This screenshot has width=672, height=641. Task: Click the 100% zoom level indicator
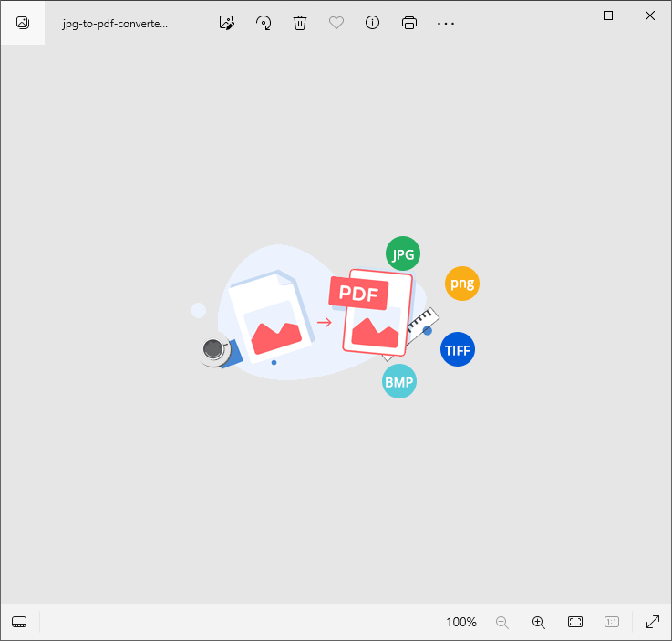click(x=460, y=622)
